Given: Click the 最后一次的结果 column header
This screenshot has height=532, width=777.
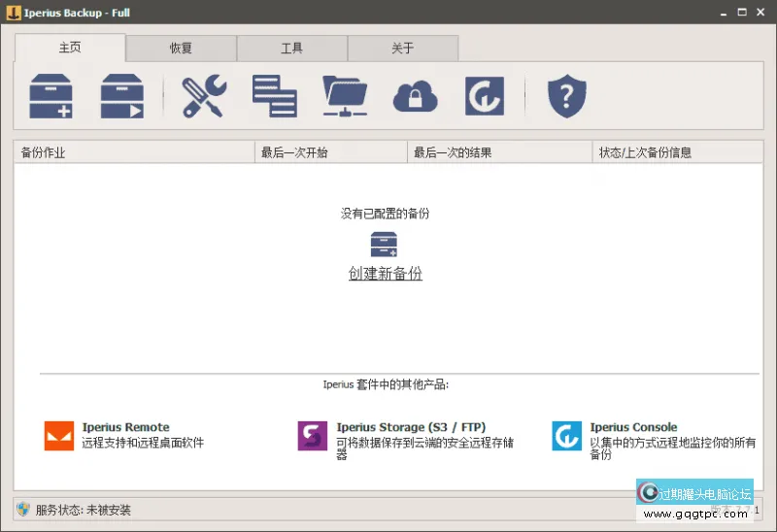Looking at the screenshot, I should click(500, 152).
